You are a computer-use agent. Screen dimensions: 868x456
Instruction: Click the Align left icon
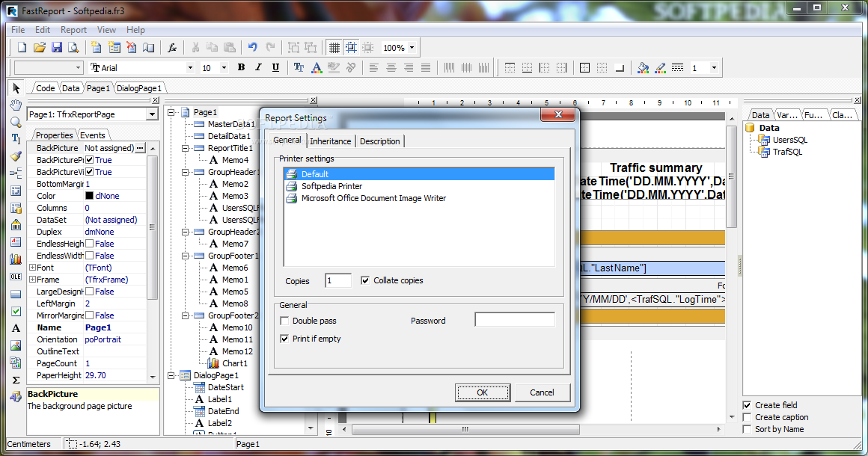click(x=374, y=67)
